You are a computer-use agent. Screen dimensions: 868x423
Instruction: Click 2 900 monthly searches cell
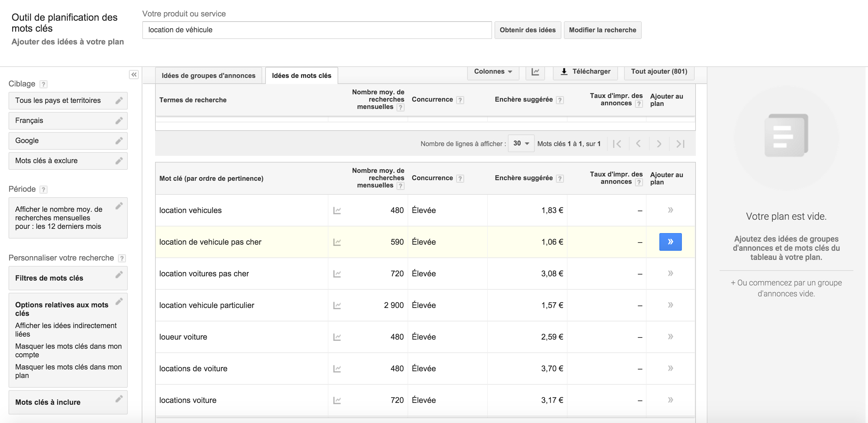[x=394, y=305]
